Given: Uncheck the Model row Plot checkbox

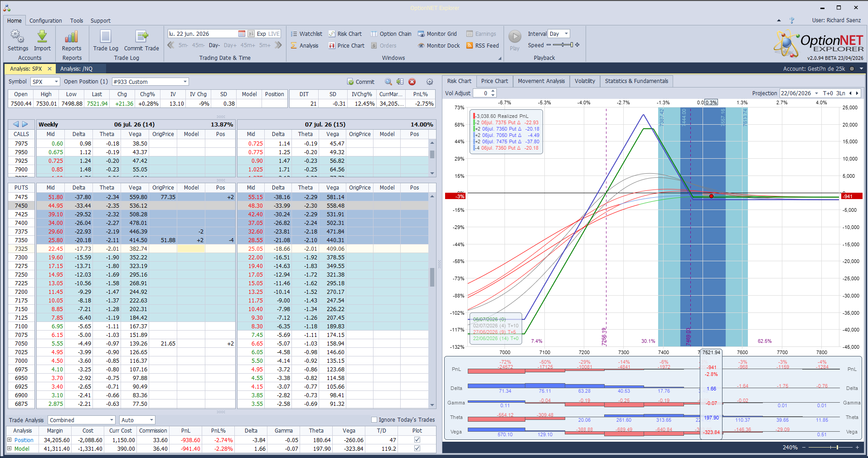Looking at the screenshot, I should coord(417,448).
